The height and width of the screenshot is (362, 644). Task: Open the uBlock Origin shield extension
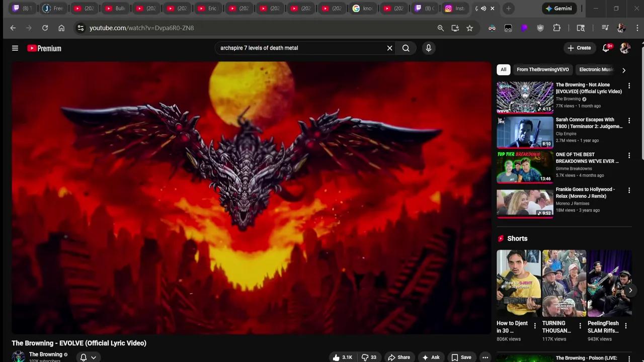click(x=540, y=28)
